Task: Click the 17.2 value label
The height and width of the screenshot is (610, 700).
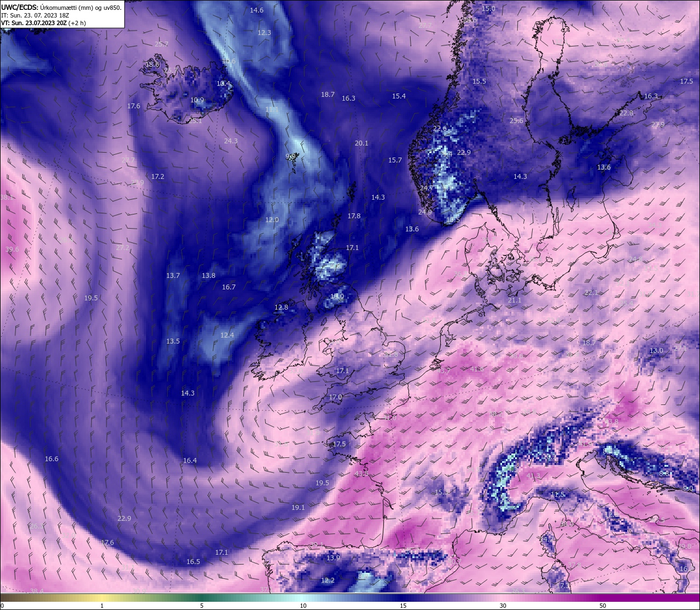Action: [157, 177]
